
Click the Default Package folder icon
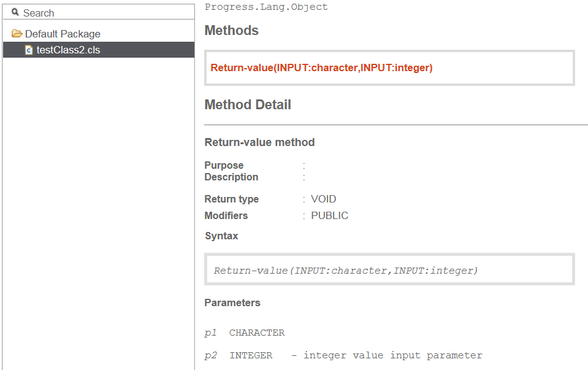(x=17, y=33)
